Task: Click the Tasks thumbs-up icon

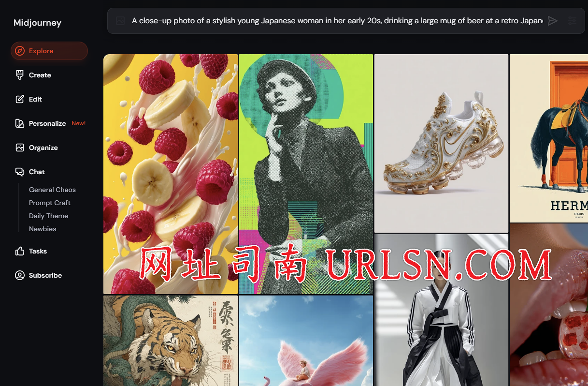Action: click(20, 251)
